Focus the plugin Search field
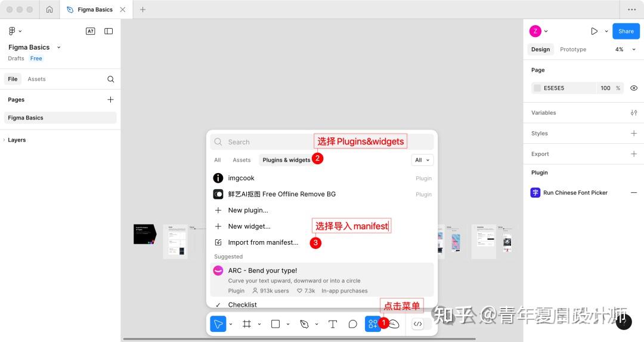This screenshot has width=644, height=342. 323,142
